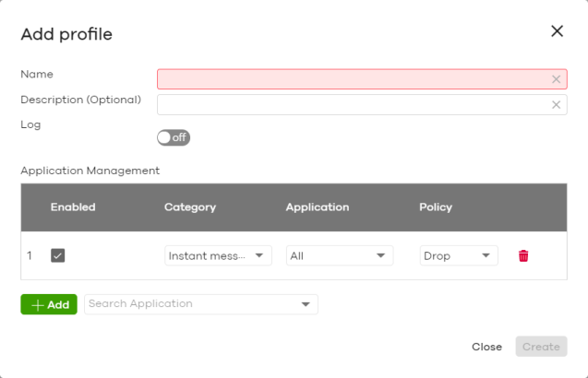
Task: Select row number 1 in the table
Action: click(x=30, y=256)
